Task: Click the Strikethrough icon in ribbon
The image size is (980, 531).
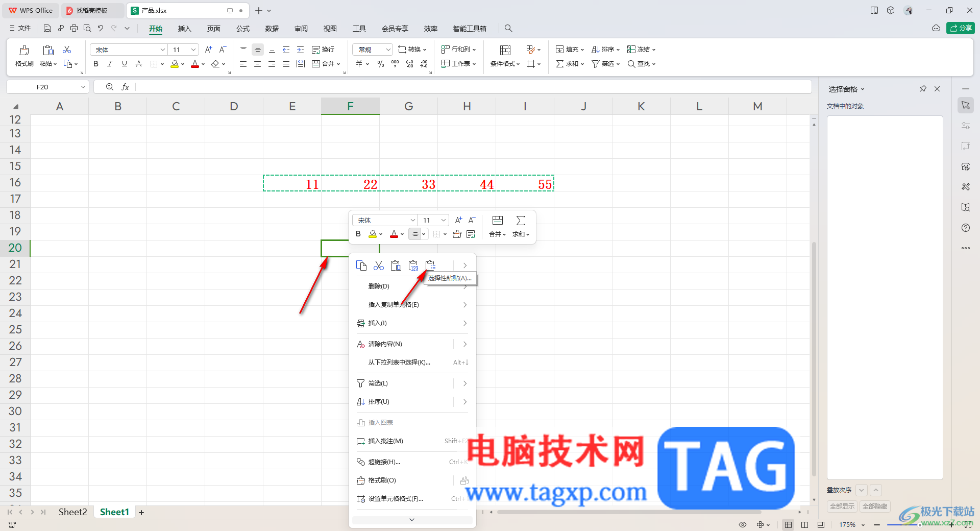Action: pyautogui.click(x=138, y=64)
